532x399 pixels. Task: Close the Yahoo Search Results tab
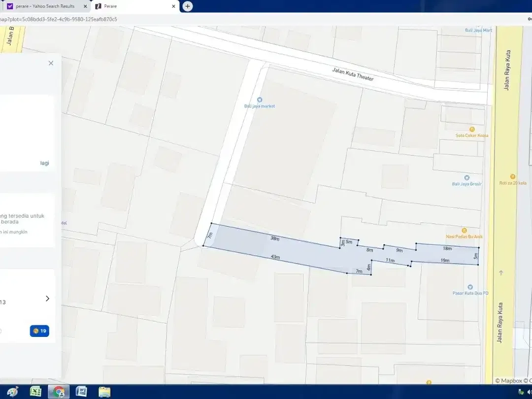pyautogui.click(x=85, y=6)
